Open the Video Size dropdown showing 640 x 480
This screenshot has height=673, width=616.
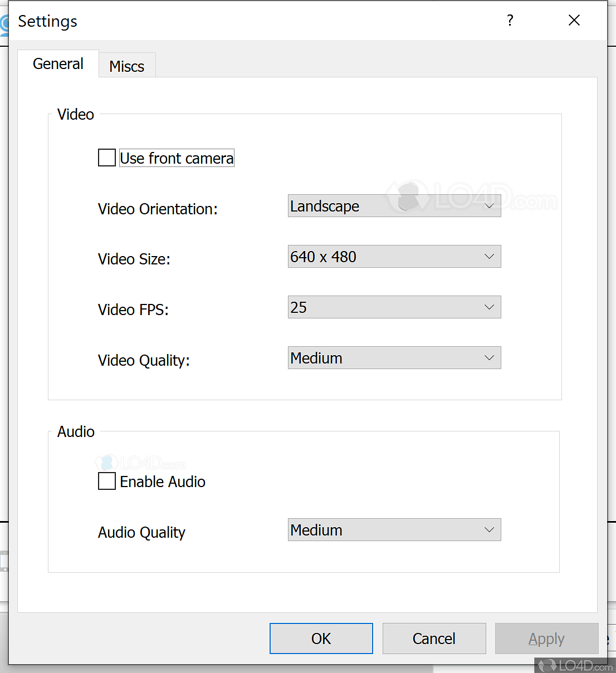[394, 257]
